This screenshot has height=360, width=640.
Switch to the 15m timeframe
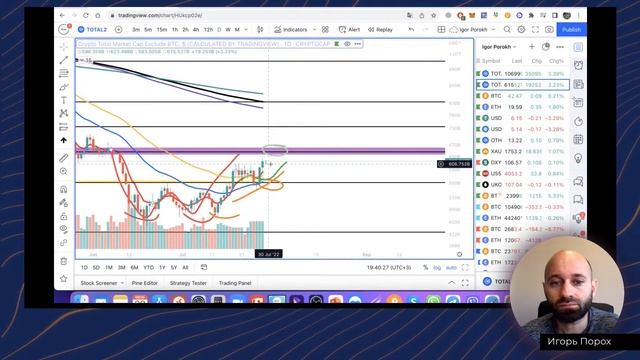tap(162, 30)
